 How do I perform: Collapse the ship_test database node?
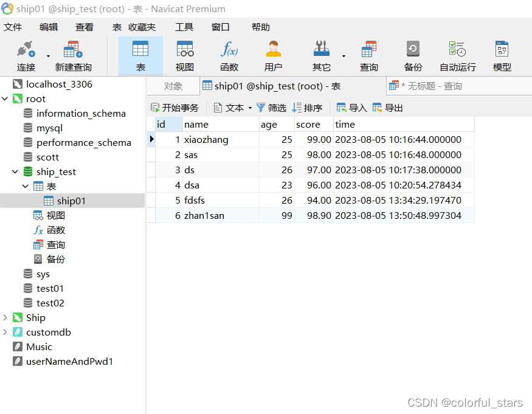click(15, 171)
